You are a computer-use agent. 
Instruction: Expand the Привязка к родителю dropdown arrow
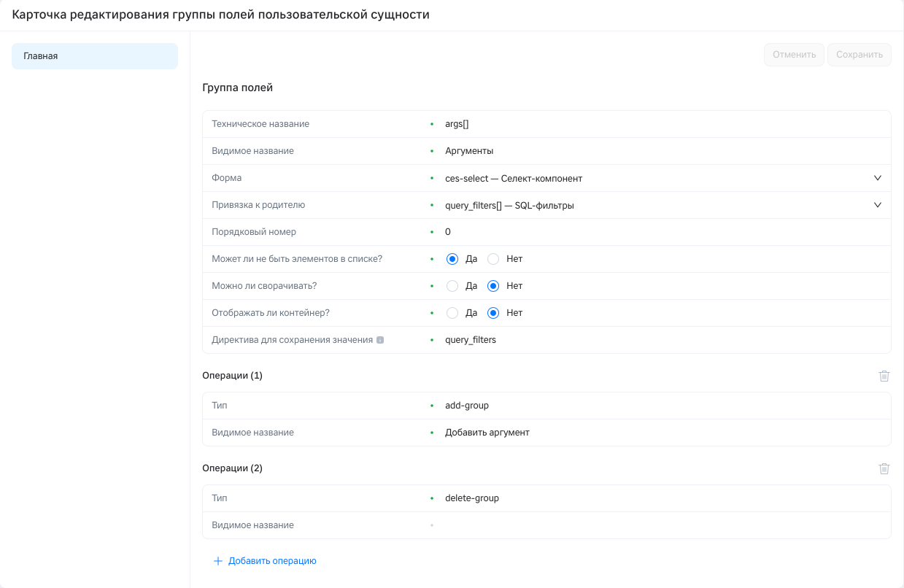click(878, 205)
